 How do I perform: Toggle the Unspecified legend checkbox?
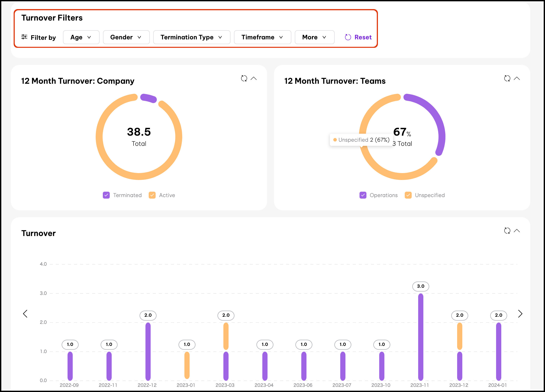pos(408,195)
